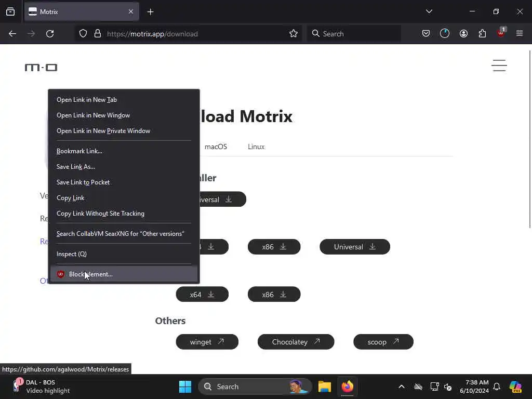The width and height of the screenshot is (532, 399).
Task: Click the taskbar clock showing 7:38 AM
Action: pyautogui.click(x=474, y=387)
